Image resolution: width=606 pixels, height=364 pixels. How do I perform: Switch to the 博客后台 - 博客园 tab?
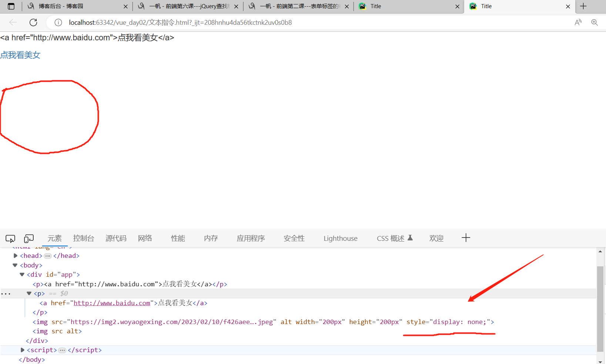[78, 6]
